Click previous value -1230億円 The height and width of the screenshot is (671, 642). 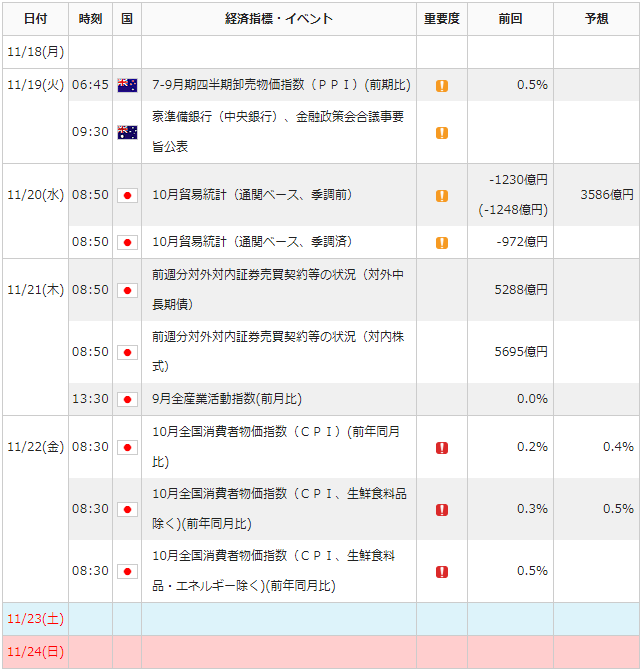(x=518, y=180)
